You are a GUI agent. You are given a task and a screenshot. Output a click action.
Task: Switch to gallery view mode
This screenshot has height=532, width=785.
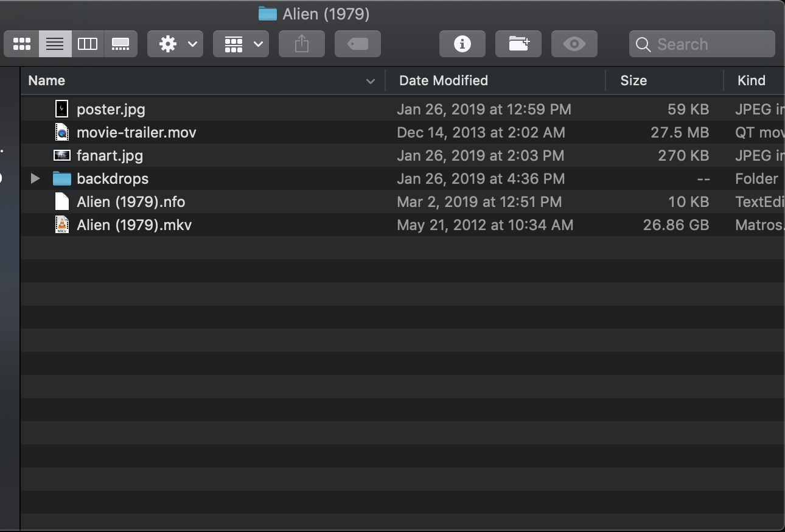point(120,43)
